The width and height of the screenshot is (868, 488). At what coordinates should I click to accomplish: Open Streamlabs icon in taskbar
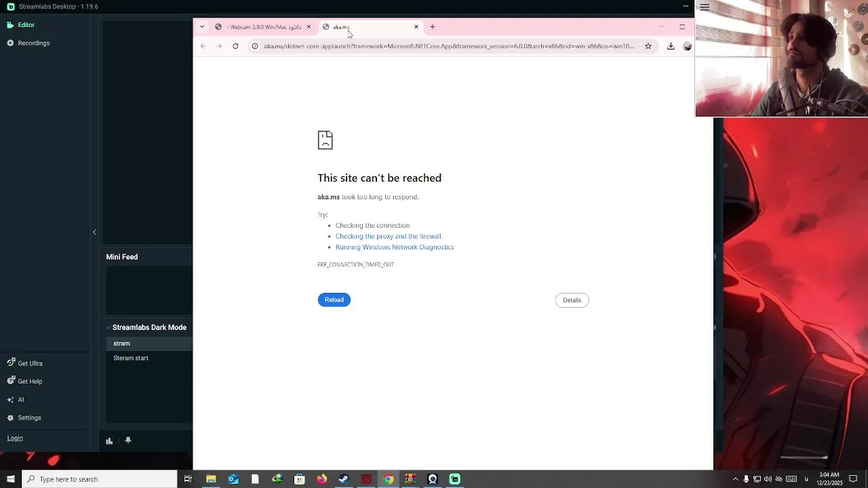455,479
